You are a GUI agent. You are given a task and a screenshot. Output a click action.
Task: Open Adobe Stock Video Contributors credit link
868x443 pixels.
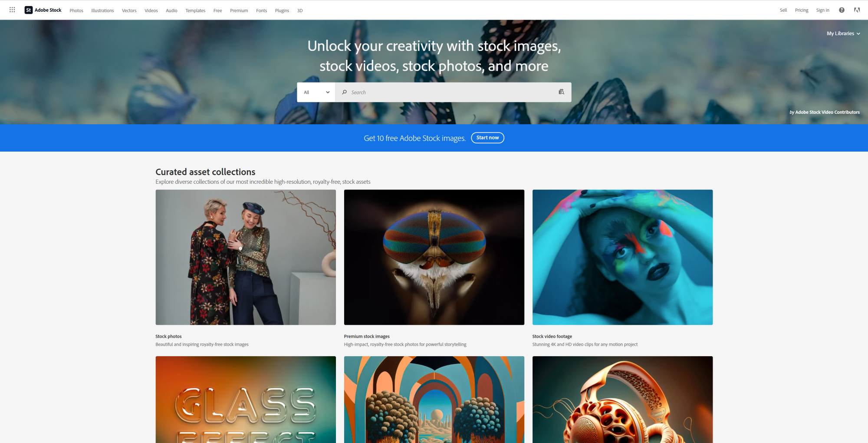pyautogui.click(x=827, y=112)
